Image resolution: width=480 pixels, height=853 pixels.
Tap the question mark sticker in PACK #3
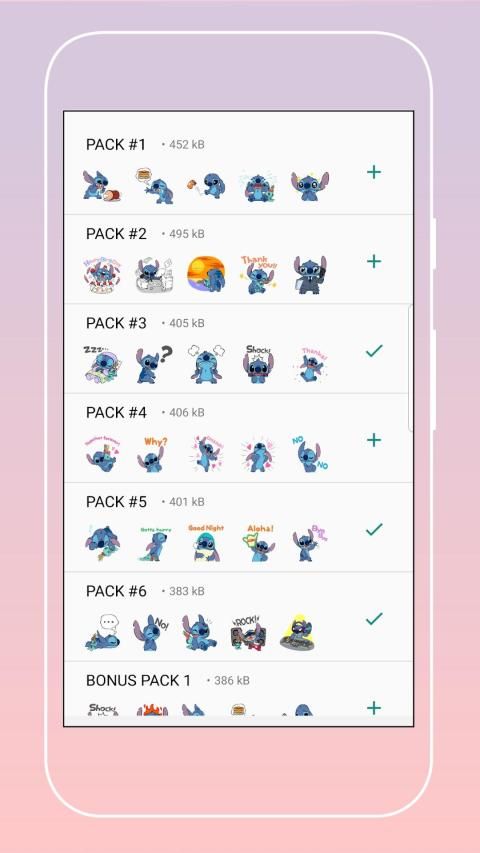point(154,363)
